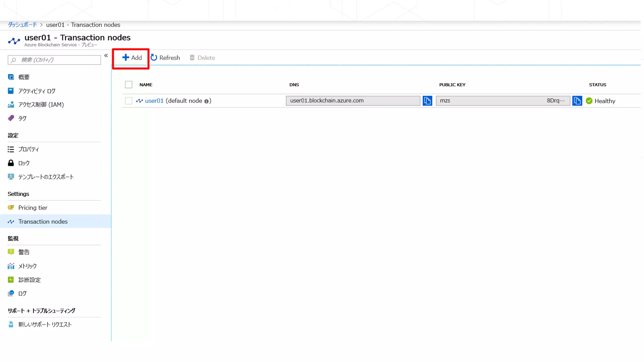Check the user01 node row checkbox

[x=129, y=101]
